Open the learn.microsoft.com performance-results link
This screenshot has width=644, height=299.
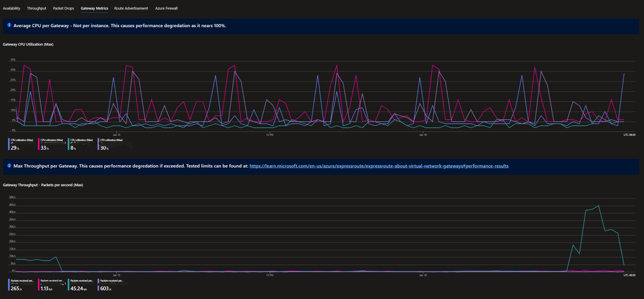coord(379,166)
